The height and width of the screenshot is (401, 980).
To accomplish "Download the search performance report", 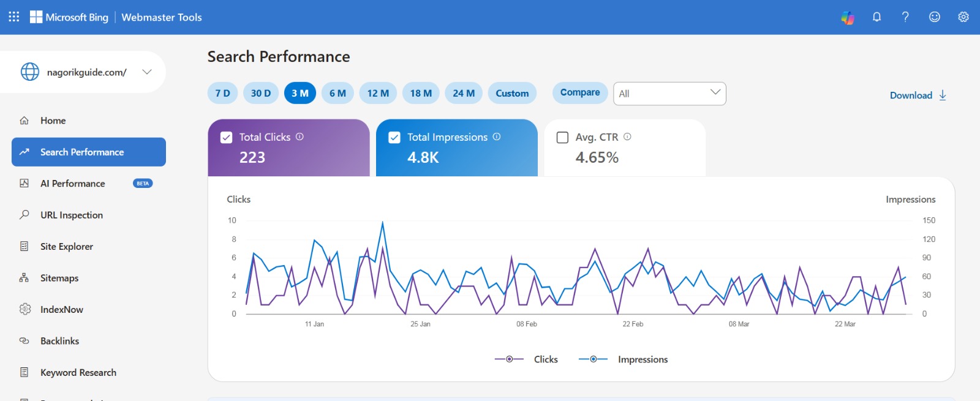I will [918, 95].
